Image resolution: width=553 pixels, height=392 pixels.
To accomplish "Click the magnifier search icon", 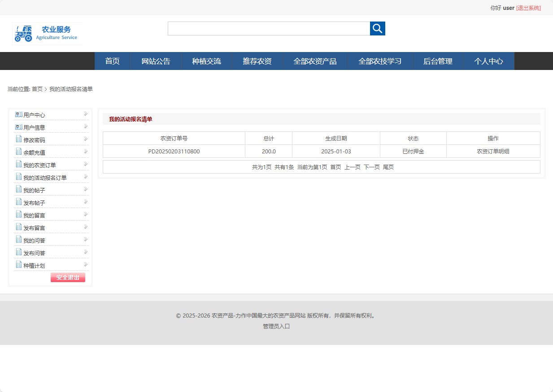I will pyautogui.click(x=377, y=28).
